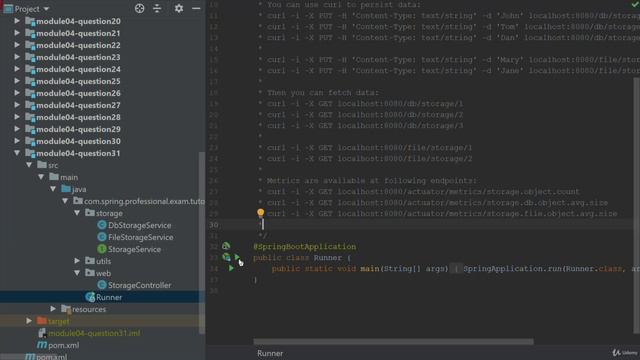Select module04-question29 module

click(78, 129)
